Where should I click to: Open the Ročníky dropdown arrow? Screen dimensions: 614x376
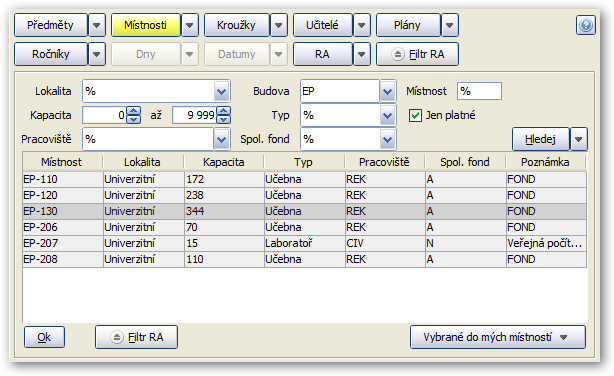[x=97, y=54]
